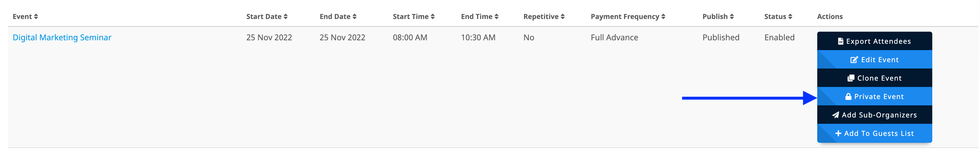Sort by the Payment Frequency column
Screen dimensions: 980x152
(x=663, y=17)
